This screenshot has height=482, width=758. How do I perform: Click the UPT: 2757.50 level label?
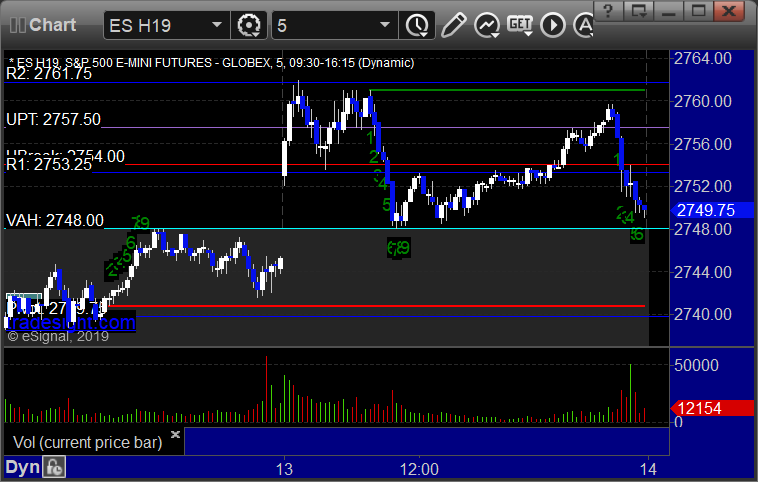pyautogui.click(x=53, y=119)
